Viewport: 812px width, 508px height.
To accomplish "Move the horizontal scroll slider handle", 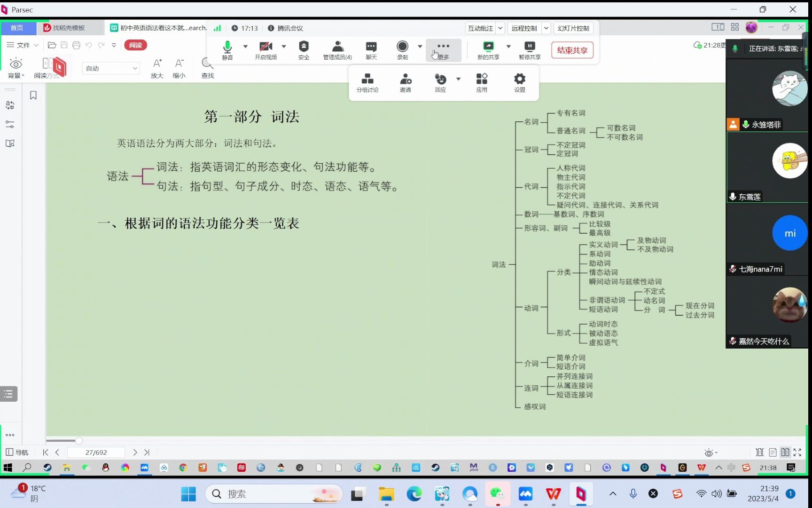I will coord(78,441).
